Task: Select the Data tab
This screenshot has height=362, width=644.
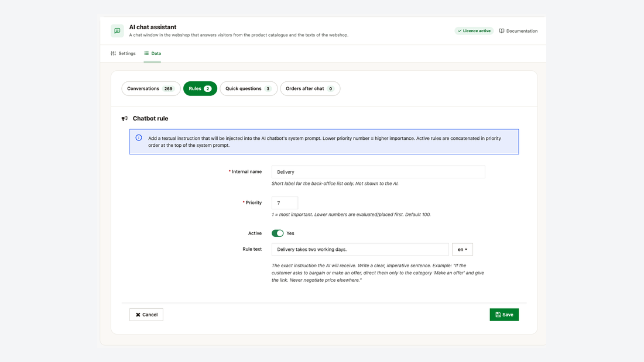Action: (x=152, y=53)
